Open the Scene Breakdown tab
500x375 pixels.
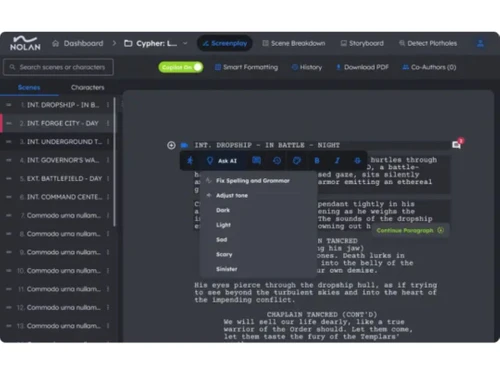click(x=294, y=43)
